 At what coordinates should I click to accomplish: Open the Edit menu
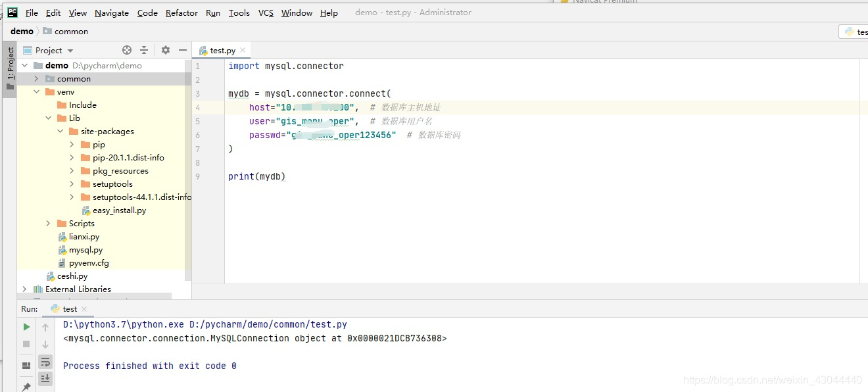(x=53, y=12)
